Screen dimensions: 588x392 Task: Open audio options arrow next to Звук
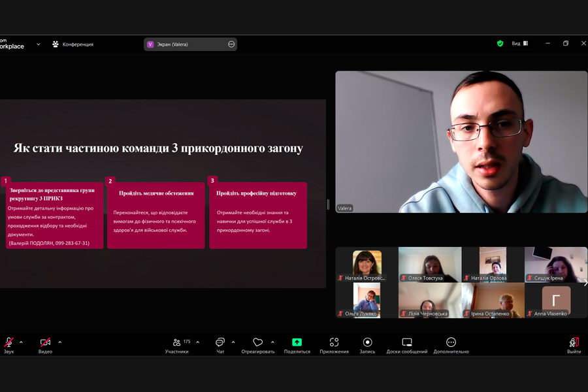(x=21, y=342)
